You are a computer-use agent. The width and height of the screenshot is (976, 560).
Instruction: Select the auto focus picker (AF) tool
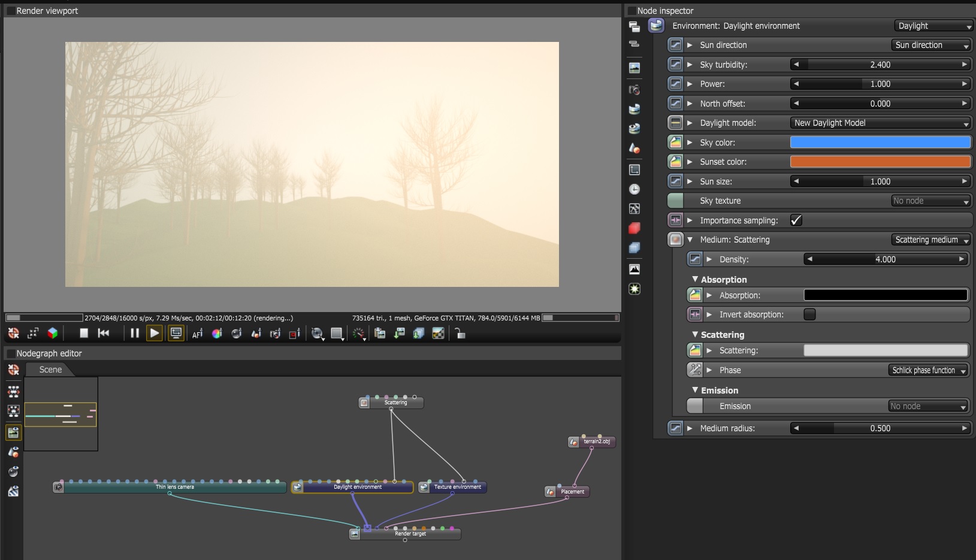pos(197,334)
